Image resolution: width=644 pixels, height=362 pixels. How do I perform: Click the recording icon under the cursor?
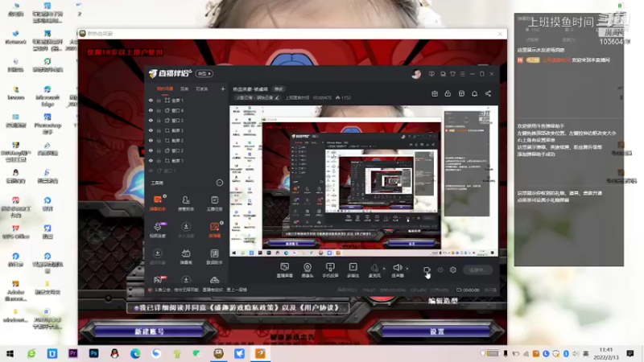point(427,270)
